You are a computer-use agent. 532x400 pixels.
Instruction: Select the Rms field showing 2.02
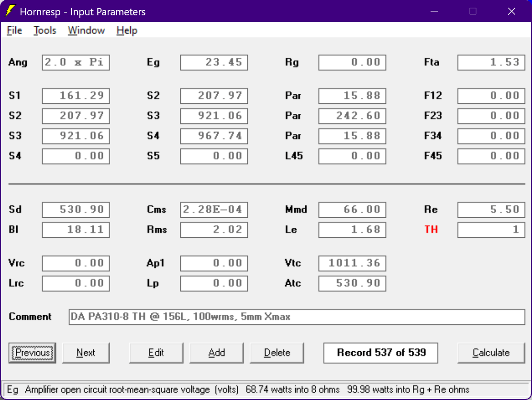[214, 230]
